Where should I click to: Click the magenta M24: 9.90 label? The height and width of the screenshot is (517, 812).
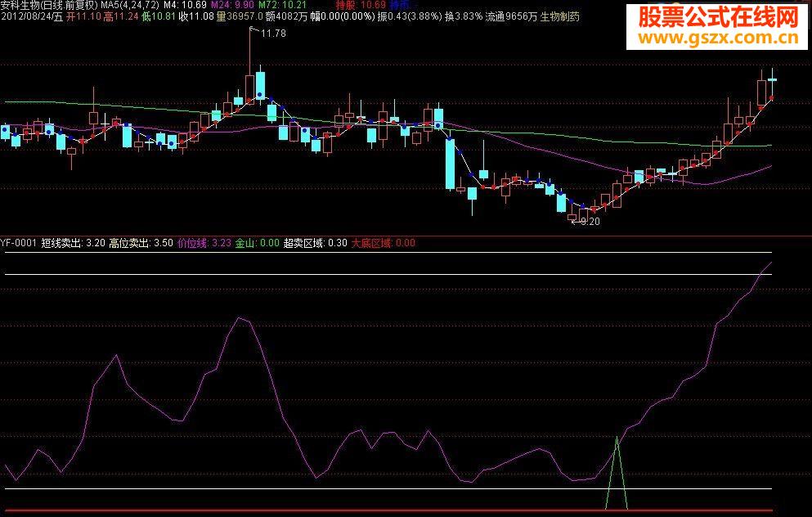tap(232, 5)
